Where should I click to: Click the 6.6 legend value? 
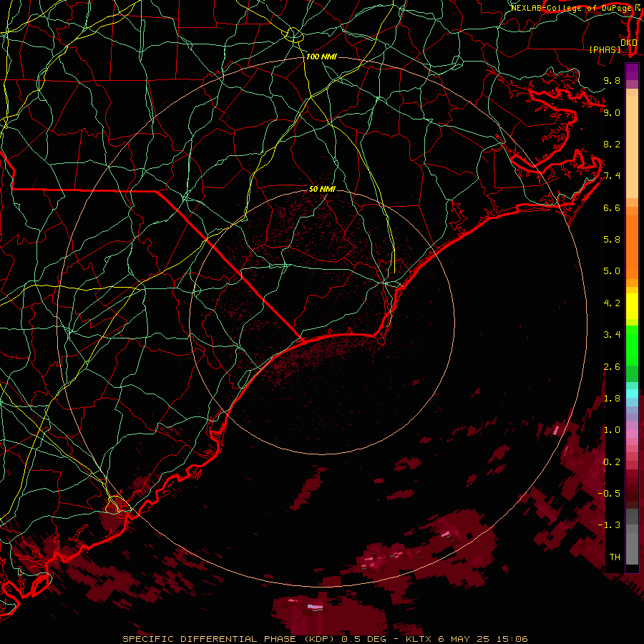[612, 208]
